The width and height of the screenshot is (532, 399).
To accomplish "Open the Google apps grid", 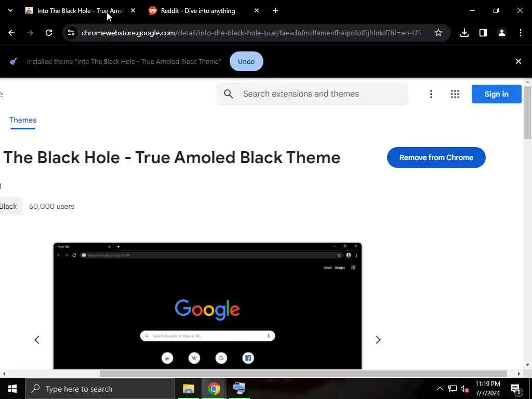I will tap(455, 94).
